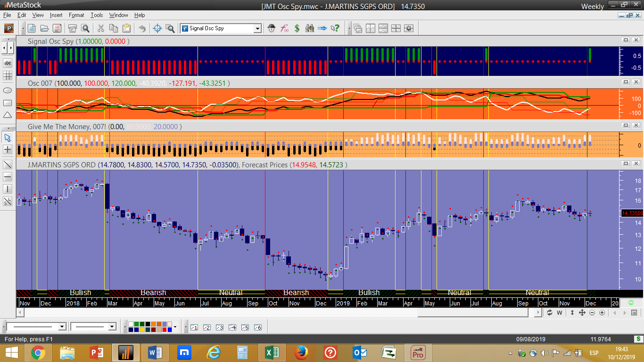Select the ellipse drawing tool
The height and width of the screenshot is (362, 644).
coord(8,90)
